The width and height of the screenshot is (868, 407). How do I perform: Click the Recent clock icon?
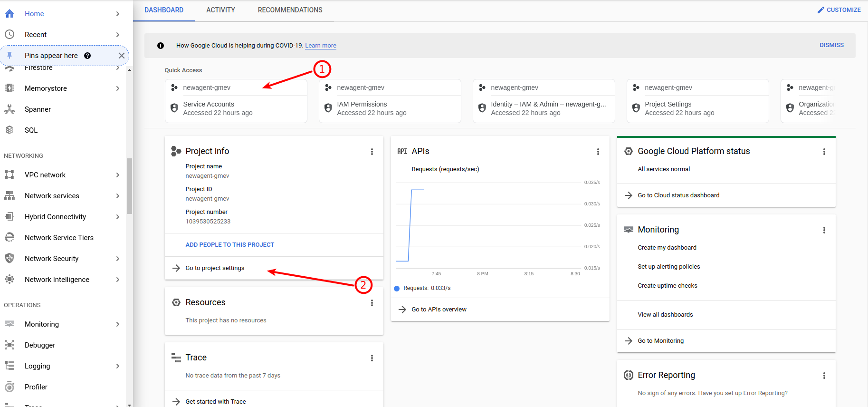(x=10, y=35)
